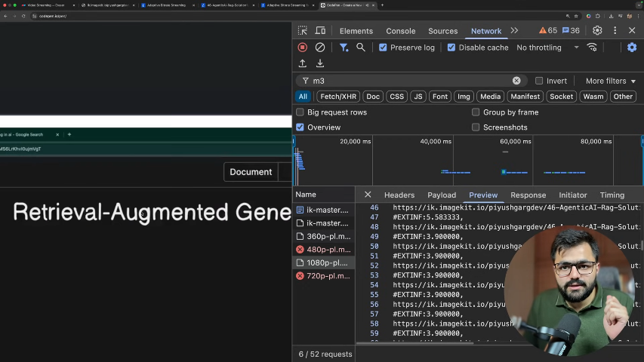The width and height of the screenshot is (644, 362).
Task: Switch to the Console tab
Action: 400,31
